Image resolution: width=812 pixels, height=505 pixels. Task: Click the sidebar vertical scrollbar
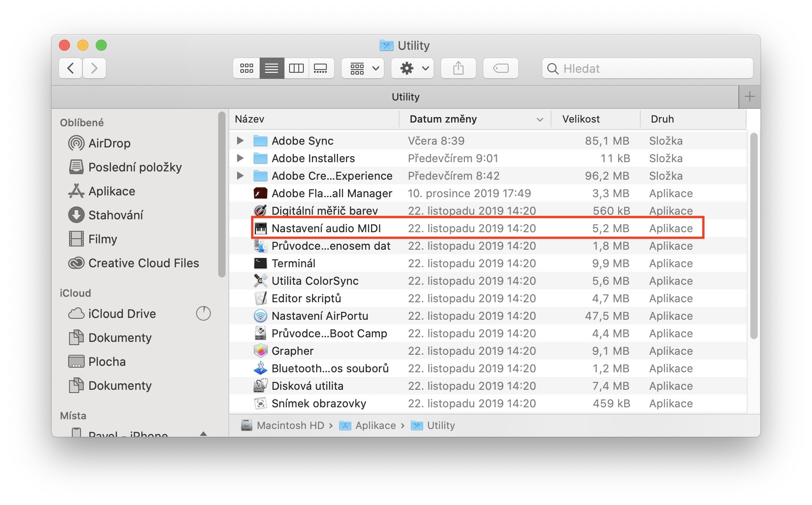[222, 194]
